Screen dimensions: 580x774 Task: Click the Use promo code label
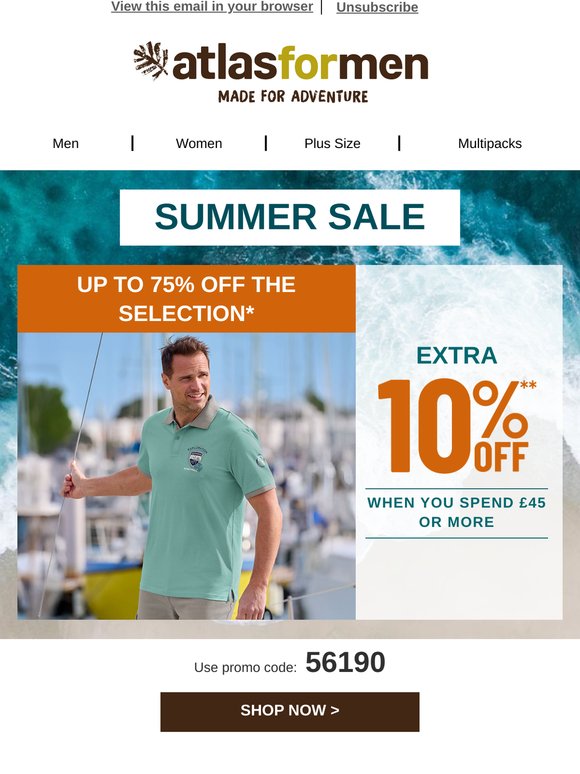pos(245,667)
